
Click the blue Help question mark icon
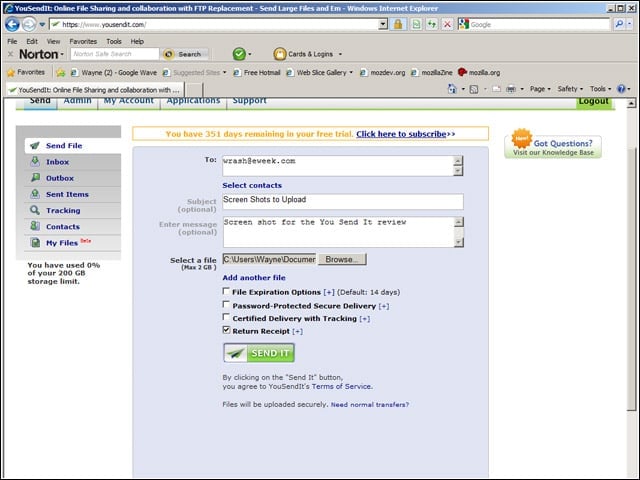point(621,89)
